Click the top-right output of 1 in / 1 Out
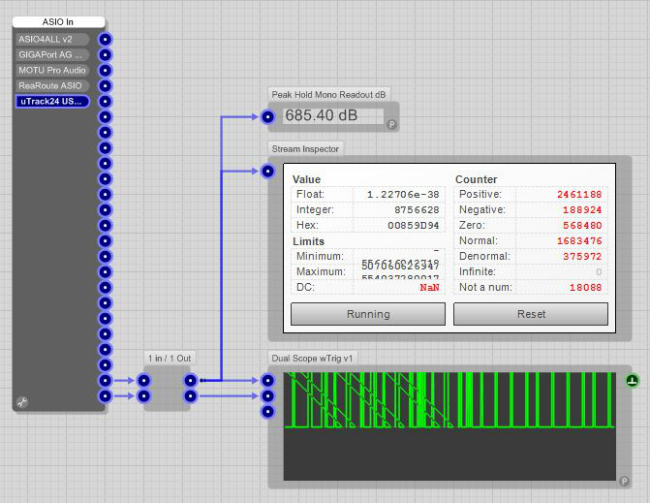This screenshot has width=650, height=503. click(190, 381)
